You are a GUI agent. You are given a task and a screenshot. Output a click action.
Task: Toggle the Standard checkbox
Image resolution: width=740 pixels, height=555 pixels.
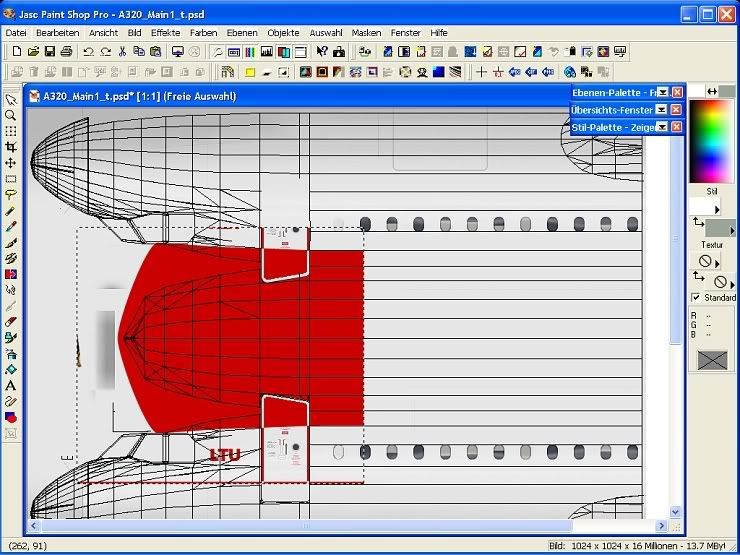[696, 298]
